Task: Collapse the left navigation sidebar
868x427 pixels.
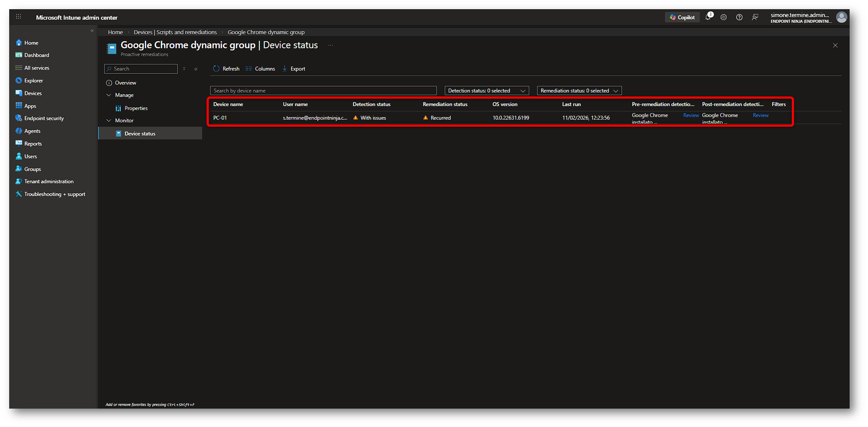Action: point(92,31)
